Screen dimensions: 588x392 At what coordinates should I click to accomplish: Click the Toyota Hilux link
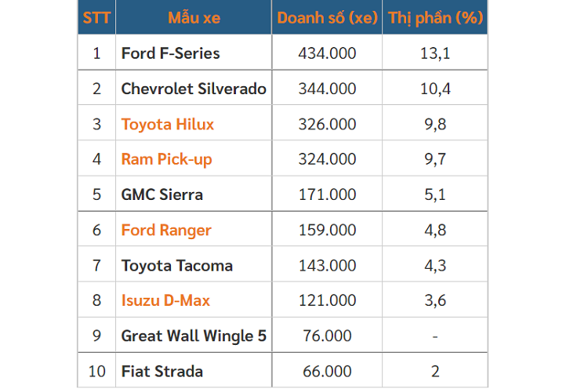coord(168,124)
